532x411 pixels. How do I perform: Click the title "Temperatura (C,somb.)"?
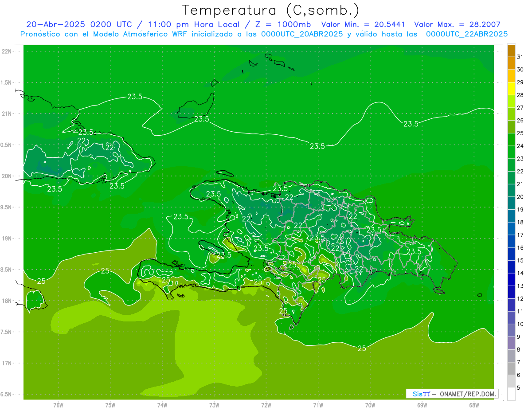270,10
